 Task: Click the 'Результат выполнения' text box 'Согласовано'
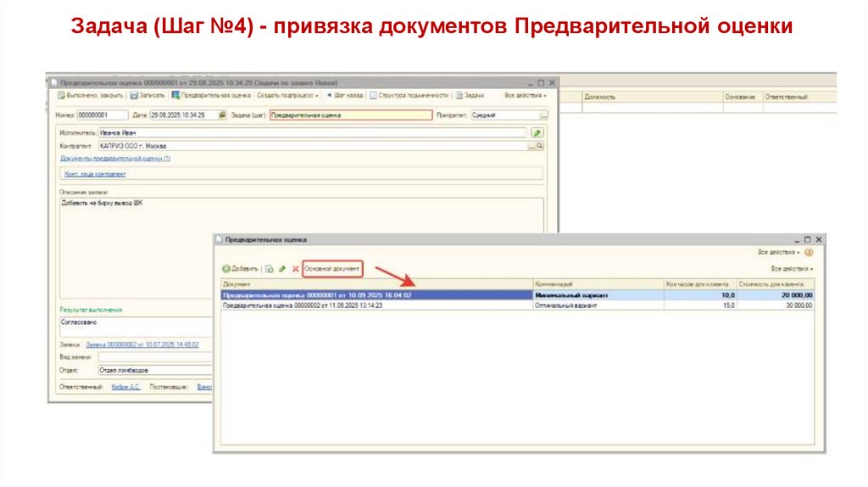[x=136, y=327]
